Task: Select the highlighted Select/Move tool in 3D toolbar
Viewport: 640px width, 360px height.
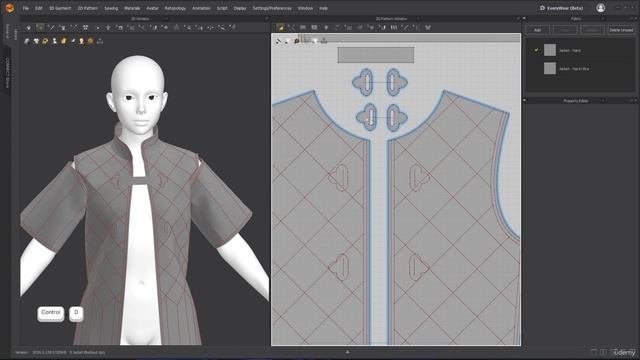Action: pos(40,27)
